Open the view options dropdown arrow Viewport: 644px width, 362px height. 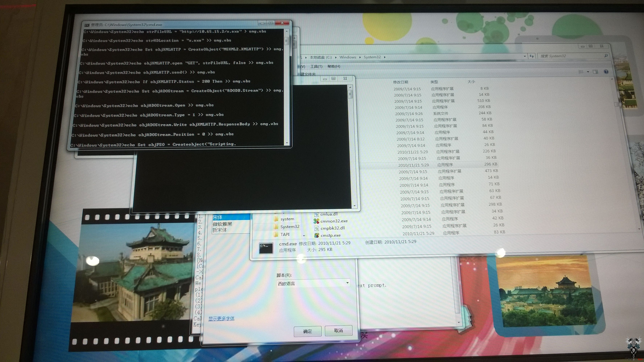point(588,72)
